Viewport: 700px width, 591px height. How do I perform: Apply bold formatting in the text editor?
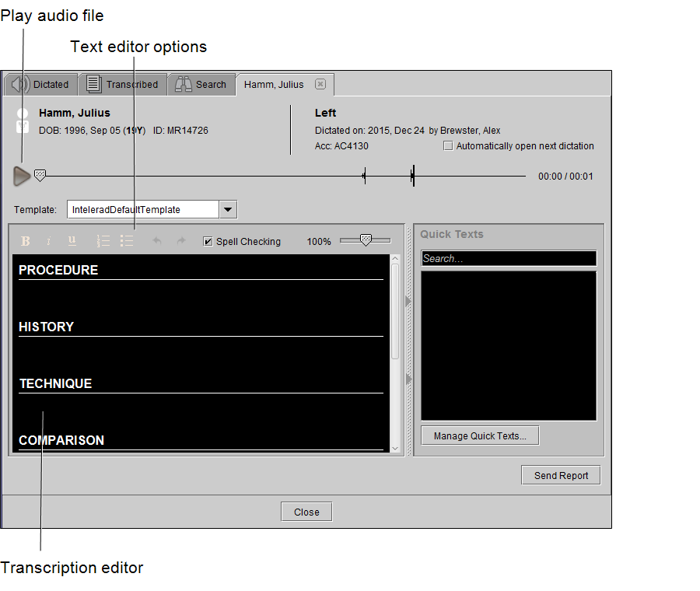[25, 241]
